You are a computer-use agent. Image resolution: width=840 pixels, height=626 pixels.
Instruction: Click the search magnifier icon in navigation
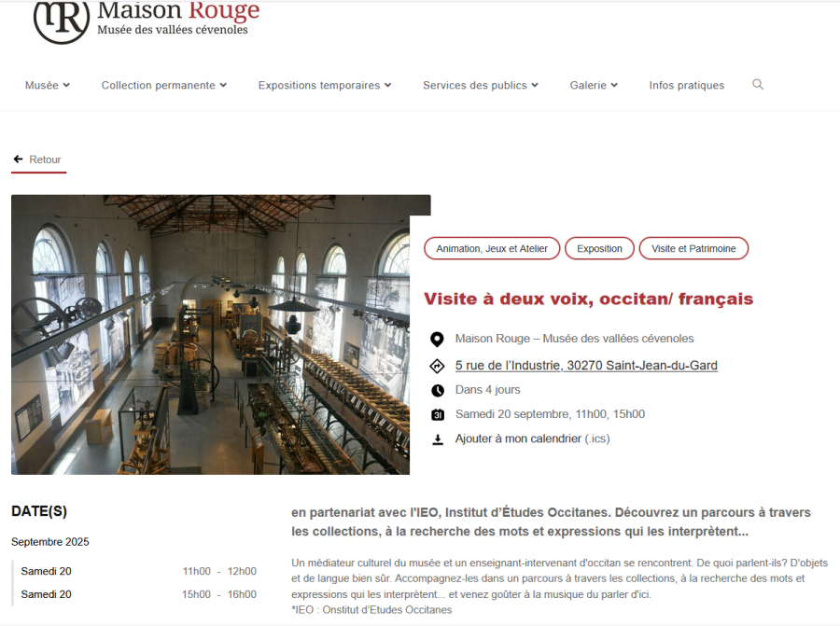click(758, 85)
